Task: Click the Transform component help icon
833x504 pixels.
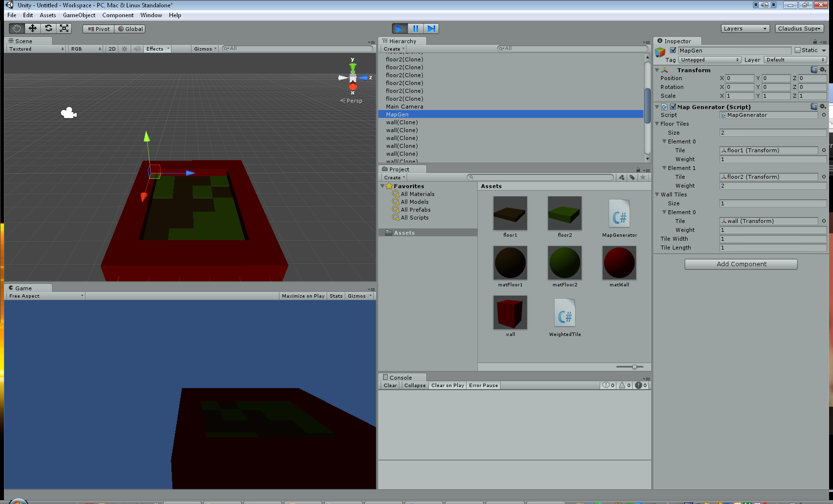Action: (x=814, y=70)
